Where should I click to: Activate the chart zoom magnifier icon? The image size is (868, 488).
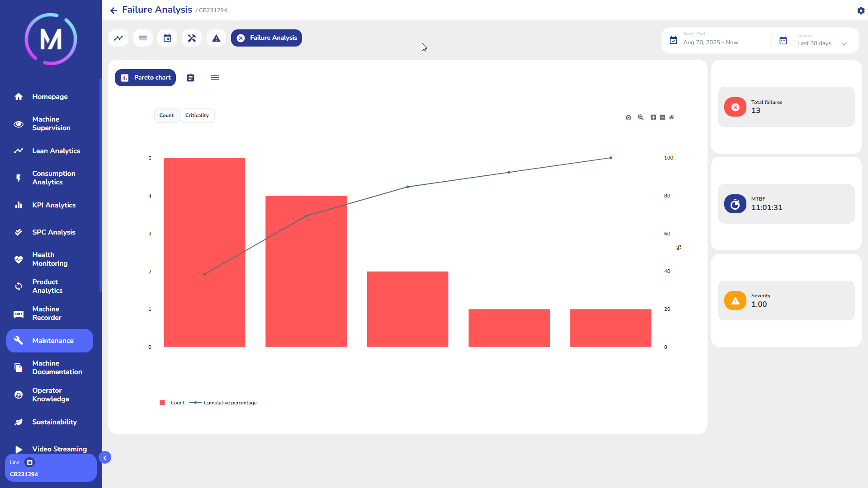click(x=641, y=117)
